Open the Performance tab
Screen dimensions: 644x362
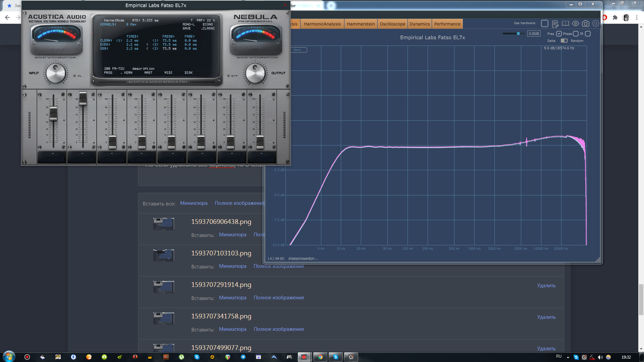click(447, 24)
